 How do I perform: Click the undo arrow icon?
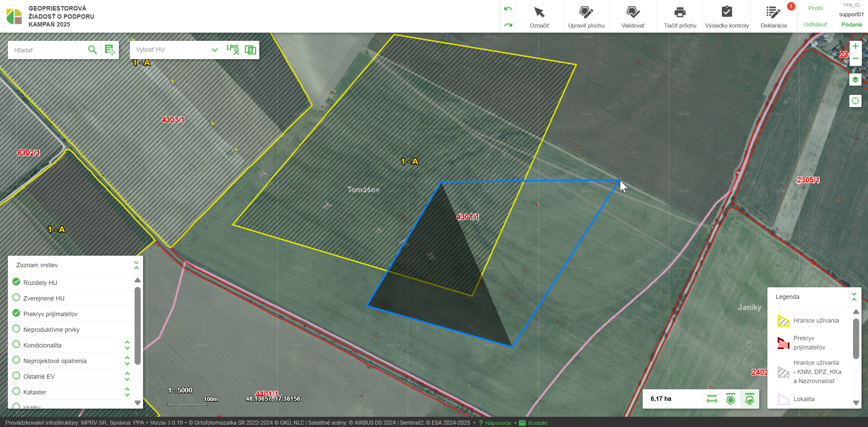pos(508,9)
